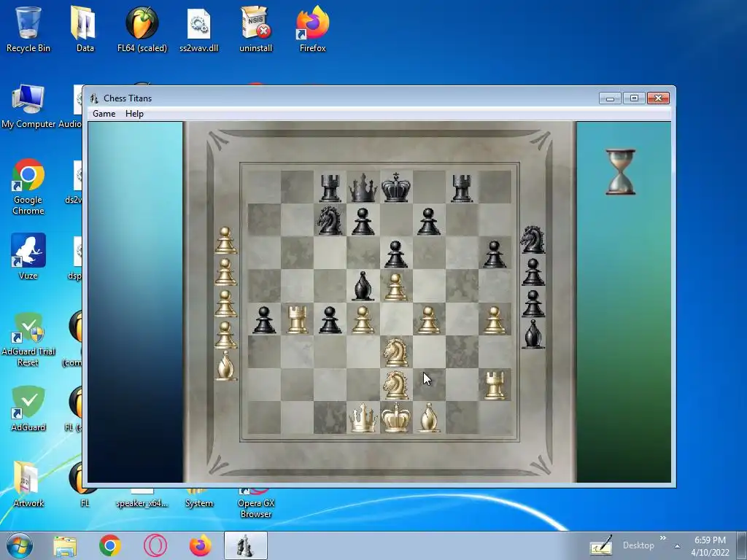The height and width of the screenshot is (560, 747).
Task: Select the black pawn on f7
Action: [428, 222]
